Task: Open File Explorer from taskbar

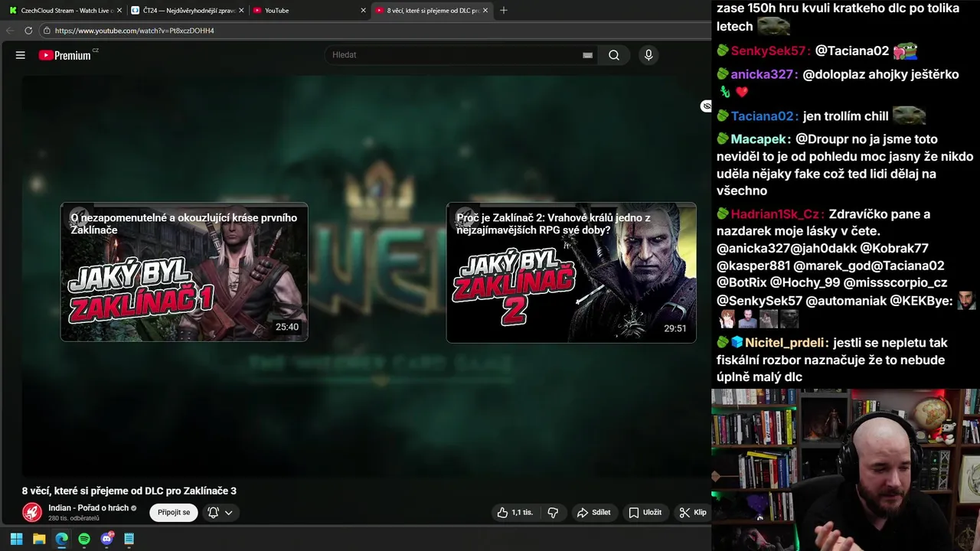Action: pyautogui.click(x=39, y=539)
